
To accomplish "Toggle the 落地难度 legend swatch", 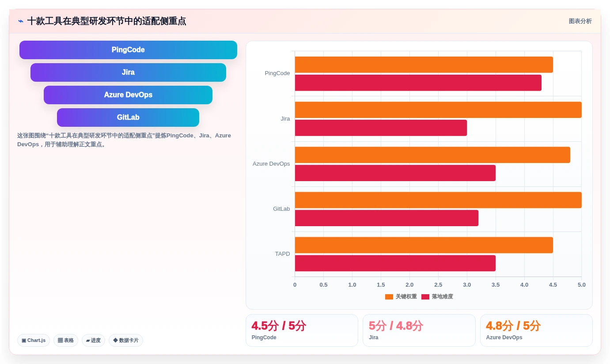I will [425, 297].
